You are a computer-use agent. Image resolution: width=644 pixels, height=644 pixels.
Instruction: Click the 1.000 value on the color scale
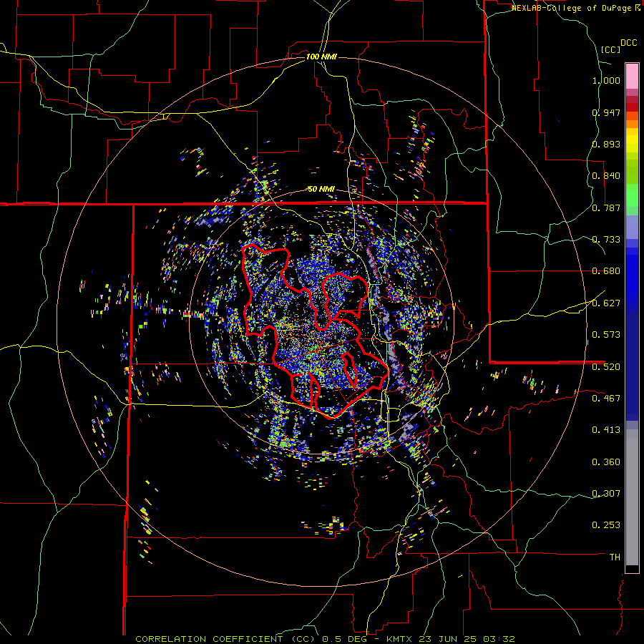tap(606, 80)
